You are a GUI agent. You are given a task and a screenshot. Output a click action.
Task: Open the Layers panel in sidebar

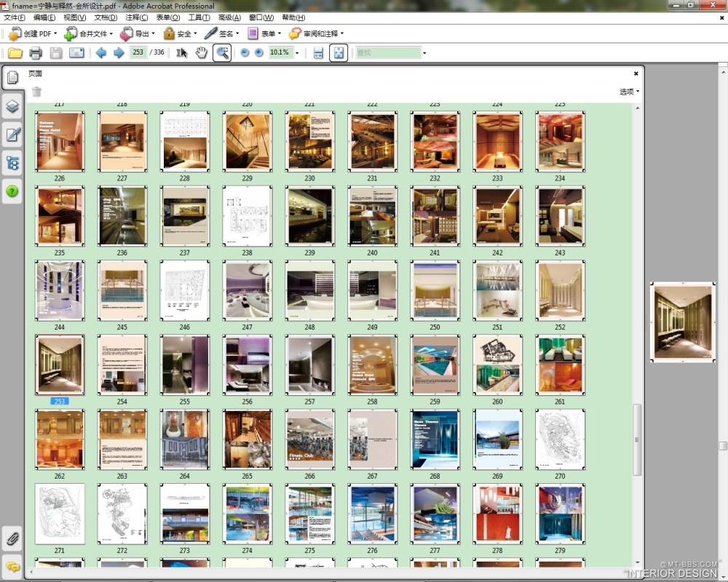tap(12, 106)
